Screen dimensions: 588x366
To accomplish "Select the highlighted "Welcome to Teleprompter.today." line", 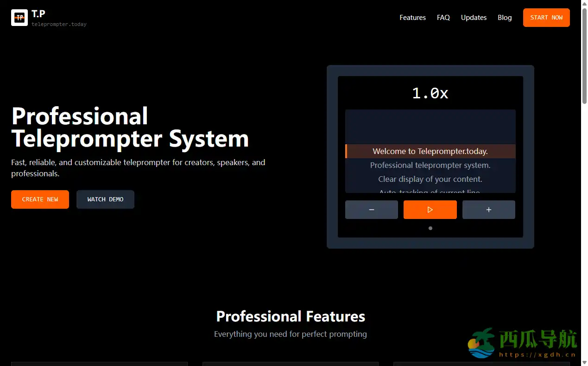I will (430, 151).
